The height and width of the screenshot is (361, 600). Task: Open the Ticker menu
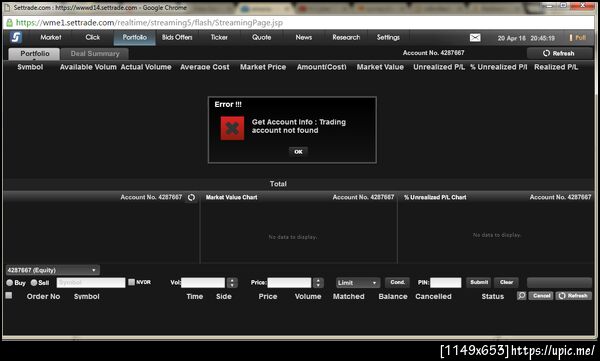[x=219, y=38]
